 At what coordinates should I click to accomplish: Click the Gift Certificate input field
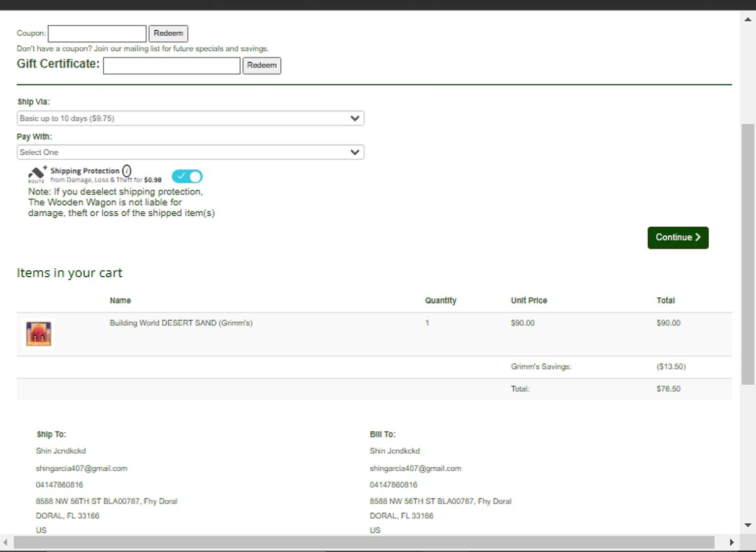[171, 66]
